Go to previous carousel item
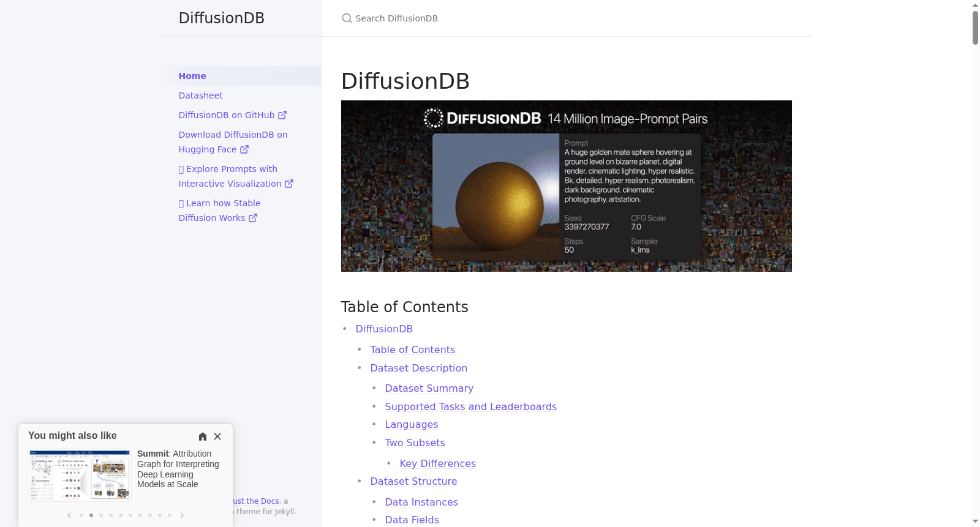Image resolution: width=980 pixels, height=527 pixels. 69,515
